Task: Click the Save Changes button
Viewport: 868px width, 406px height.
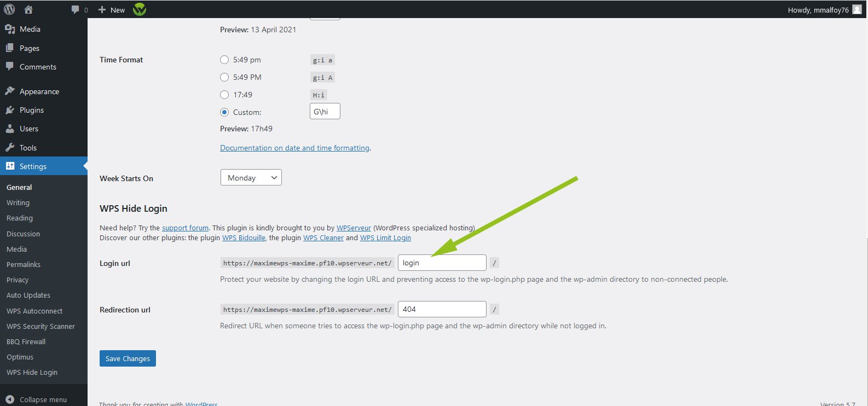Action: tap(128, 358)
